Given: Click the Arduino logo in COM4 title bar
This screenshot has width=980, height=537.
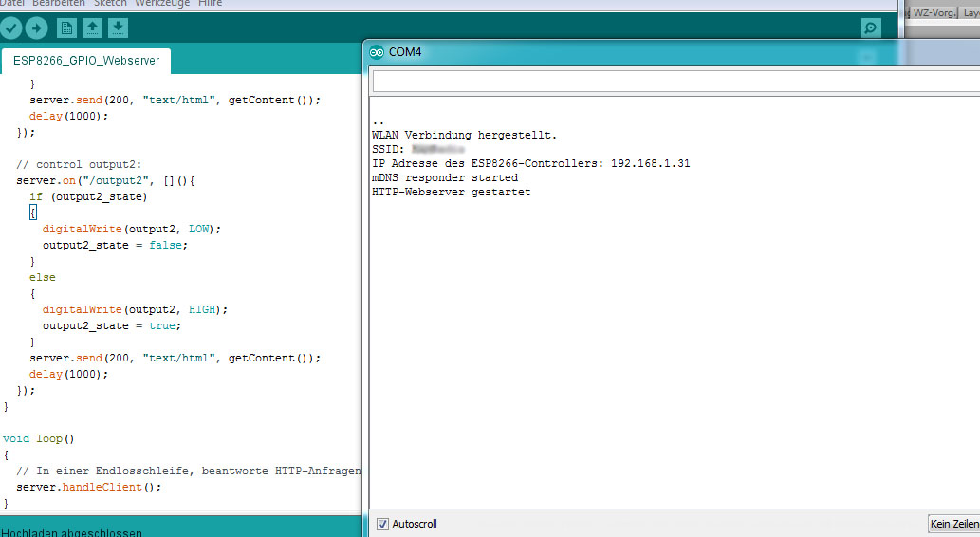Looking at the screenshot, I should (x=377, y=52).
